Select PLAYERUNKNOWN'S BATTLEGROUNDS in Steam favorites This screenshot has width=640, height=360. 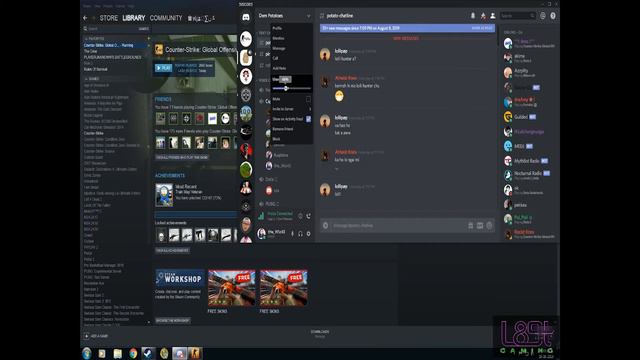pyautogui.click(x=113, y=58)
